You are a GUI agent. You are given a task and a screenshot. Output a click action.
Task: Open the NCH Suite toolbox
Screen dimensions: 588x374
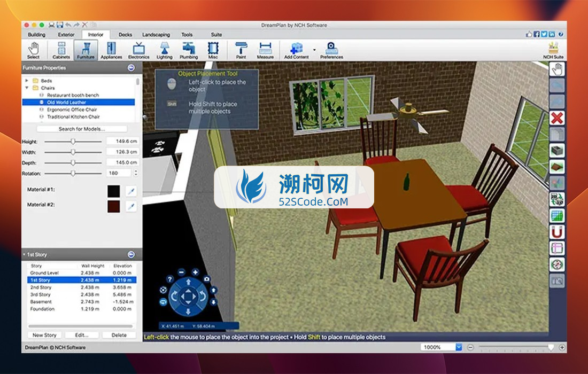[553, 50]
